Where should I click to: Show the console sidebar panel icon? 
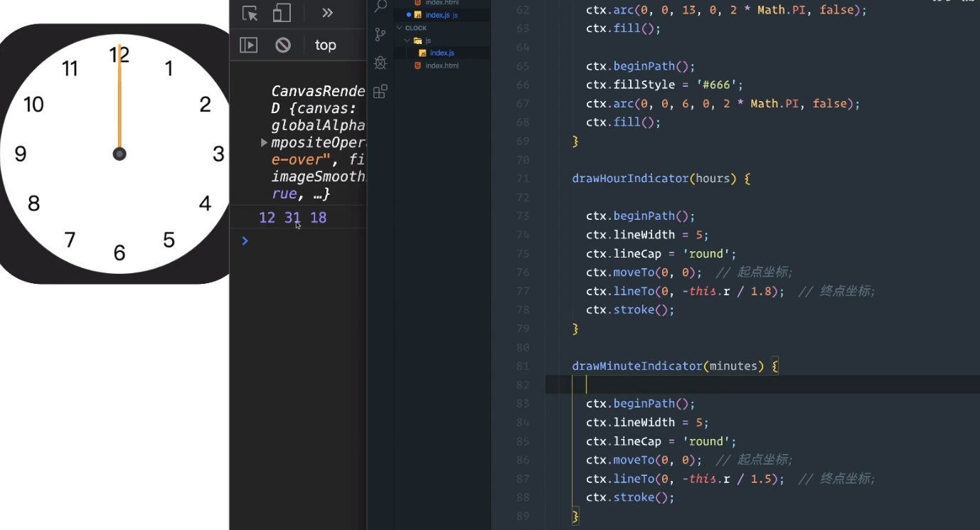248,45
